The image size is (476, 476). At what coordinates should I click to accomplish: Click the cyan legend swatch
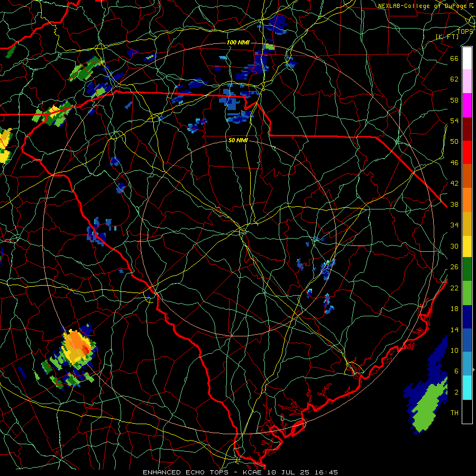[x=467, y=388]
